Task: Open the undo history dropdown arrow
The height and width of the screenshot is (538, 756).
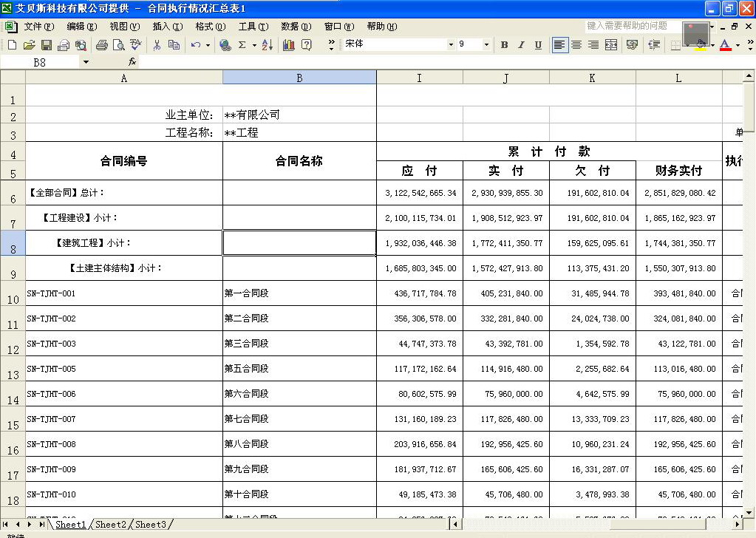Action: tap(208, 45)
